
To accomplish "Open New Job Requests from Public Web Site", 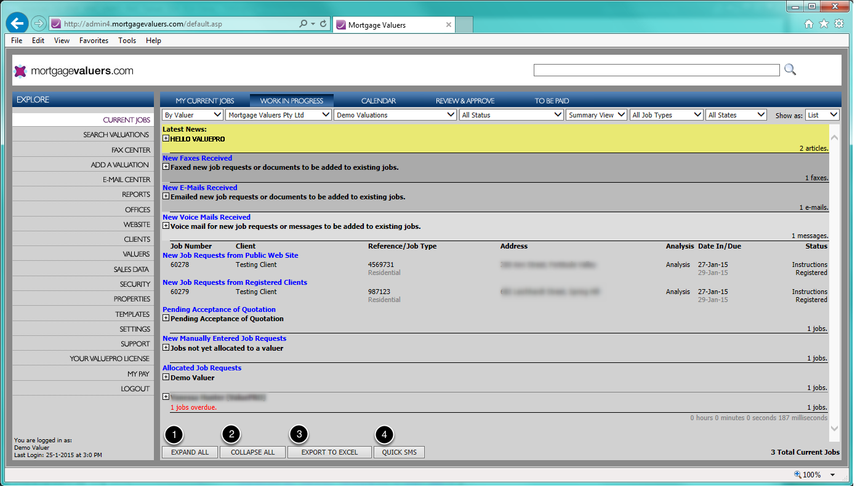I will pos(230,255).
